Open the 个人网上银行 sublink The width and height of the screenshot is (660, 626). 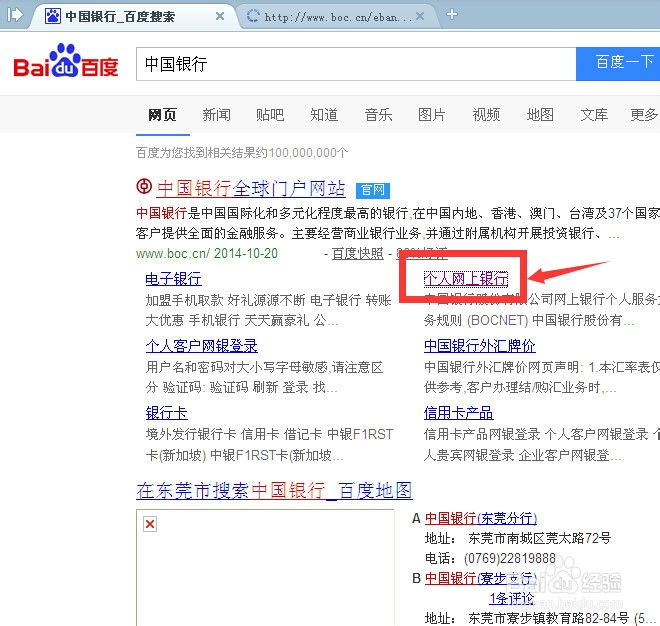click(466, 279)
